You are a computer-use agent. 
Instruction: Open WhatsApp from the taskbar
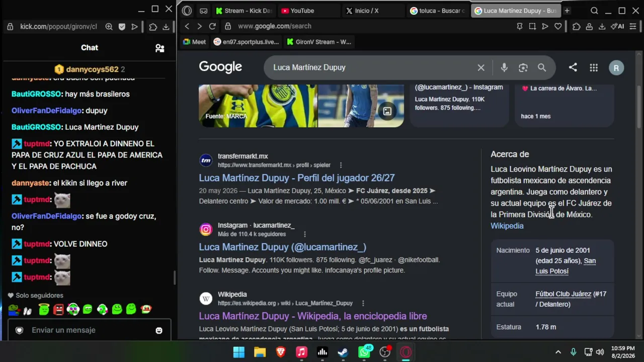[364, 352]
